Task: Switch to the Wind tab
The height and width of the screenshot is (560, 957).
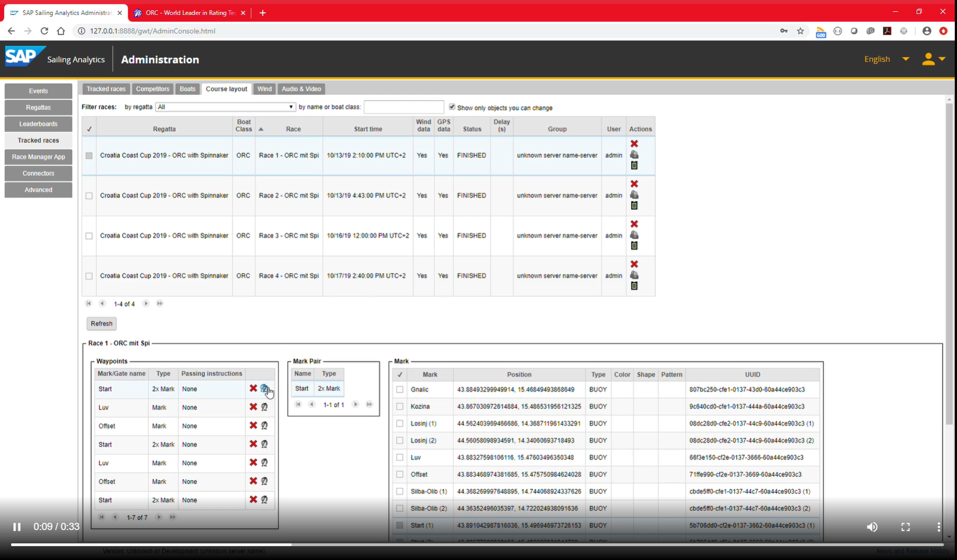Action: coord(265,89)
